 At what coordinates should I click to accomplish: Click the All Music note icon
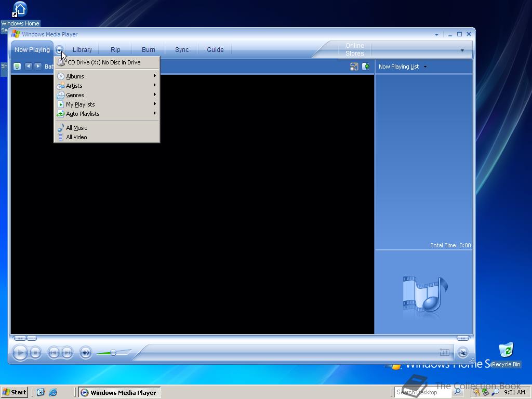click(x=61, y=128)
